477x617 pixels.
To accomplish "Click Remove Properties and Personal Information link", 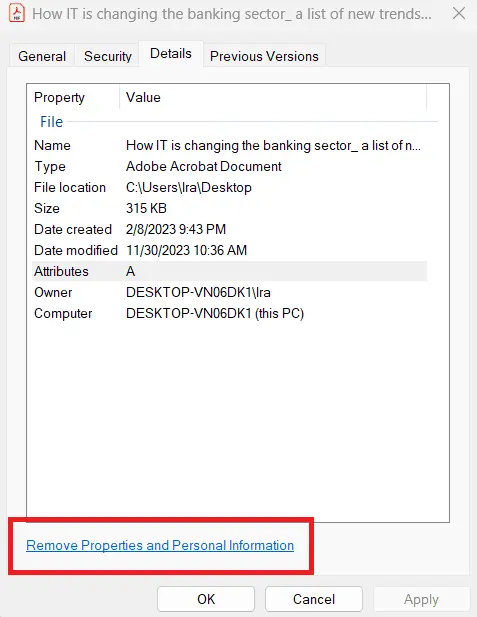I will pyautogui.click(x=160, y=545).
